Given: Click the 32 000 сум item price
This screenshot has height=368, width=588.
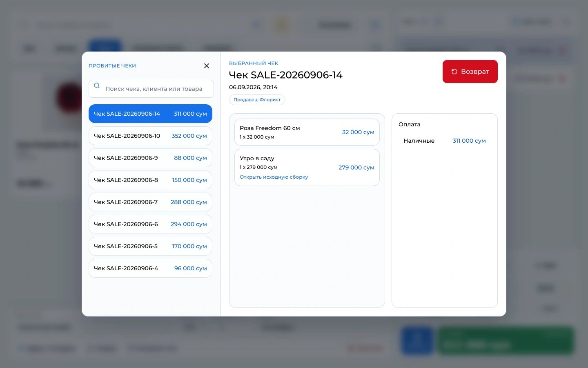Looking at the screenshot, I should tap(358, 132).
